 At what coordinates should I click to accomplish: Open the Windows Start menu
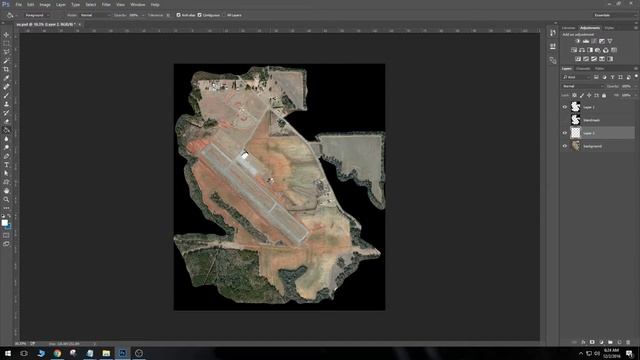8,353
